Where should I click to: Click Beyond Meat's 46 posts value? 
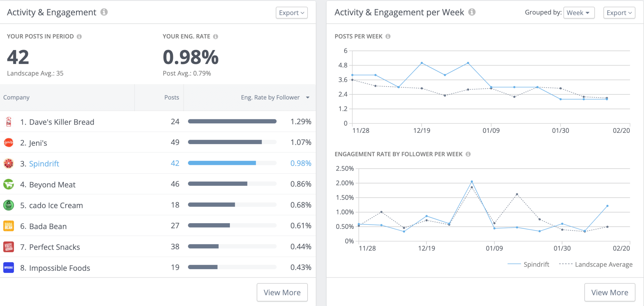pyautogui.click(x=175, y=184)
